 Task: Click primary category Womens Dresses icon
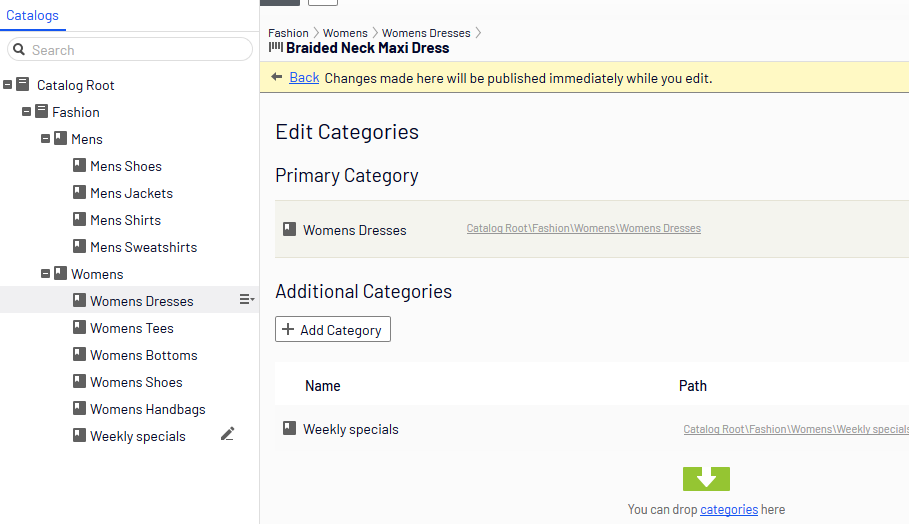point(289,229)
